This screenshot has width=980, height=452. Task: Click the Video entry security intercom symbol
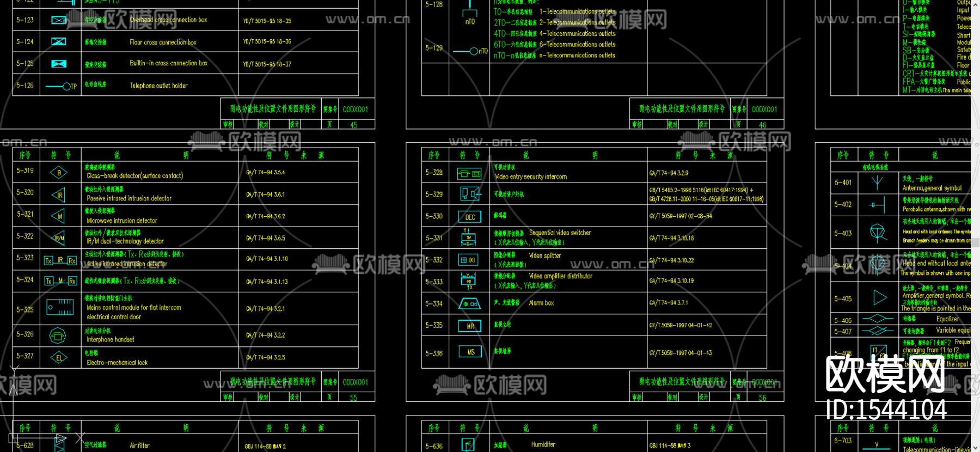tap(469, 174)
